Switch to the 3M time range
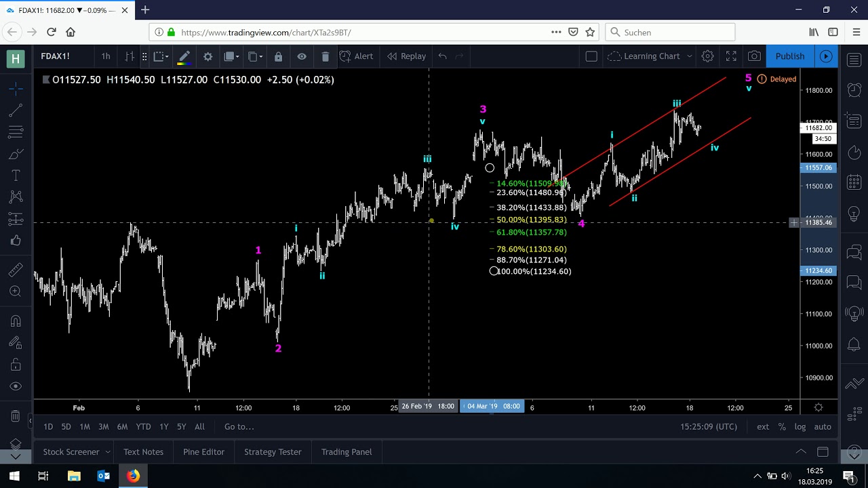Viewport: 868px width, 488px height. pyautogui.click(x=104, y=426)
